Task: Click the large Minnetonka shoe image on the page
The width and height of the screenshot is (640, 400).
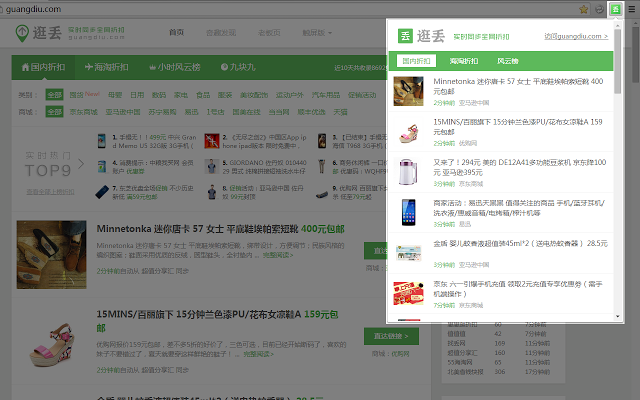Action: pyautogui.click(x=51, y=255)
